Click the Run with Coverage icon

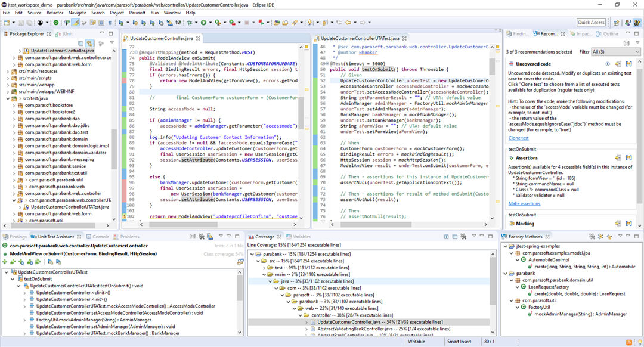[x=218, y=23]
